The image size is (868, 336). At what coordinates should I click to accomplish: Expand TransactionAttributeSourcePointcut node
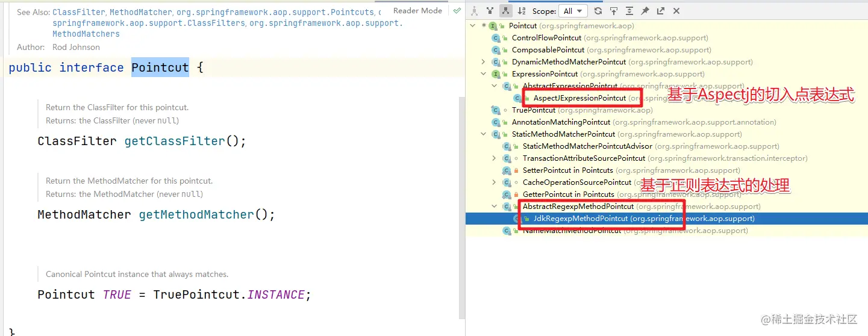495,158
